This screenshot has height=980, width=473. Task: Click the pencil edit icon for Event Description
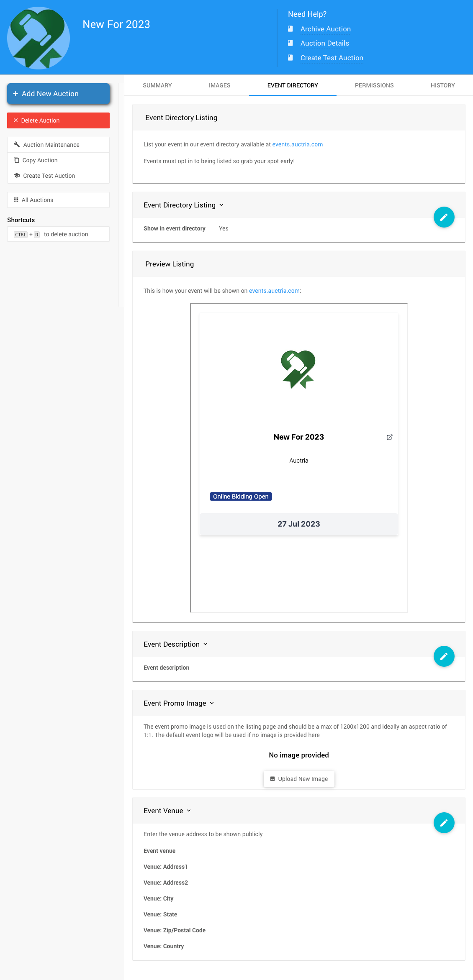(x=444, y=656)
